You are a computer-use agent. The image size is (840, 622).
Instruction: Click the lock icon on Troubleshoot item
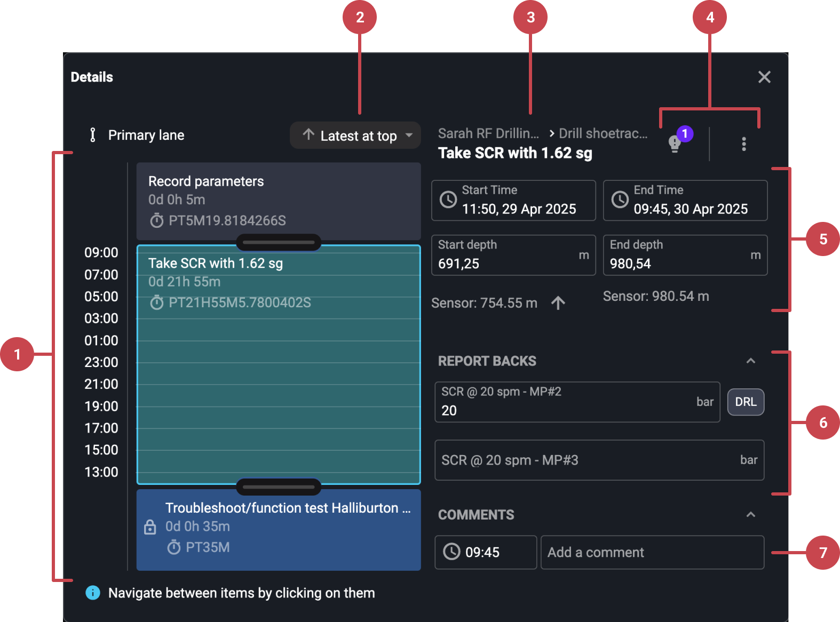[150, 527]
